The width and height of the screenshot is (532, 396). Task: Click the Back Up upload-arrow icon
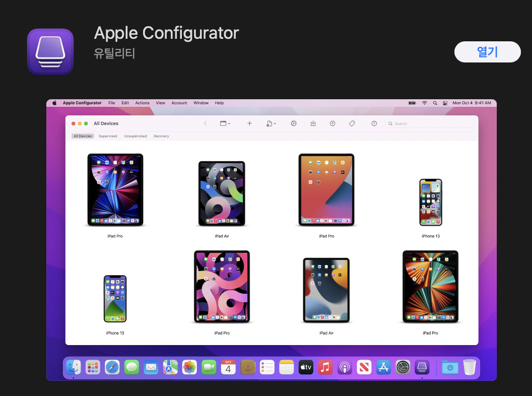(x=332, y=123)
